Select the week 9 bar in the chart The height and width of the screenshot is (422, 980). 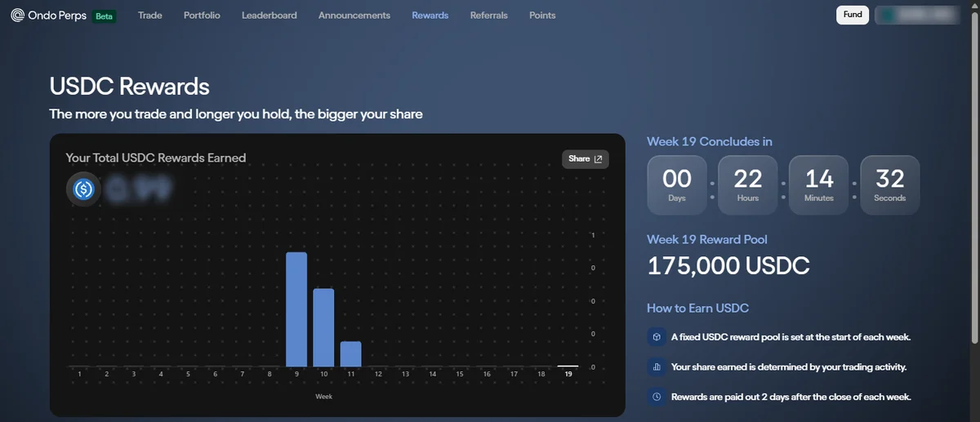click(x=296, y=309)
